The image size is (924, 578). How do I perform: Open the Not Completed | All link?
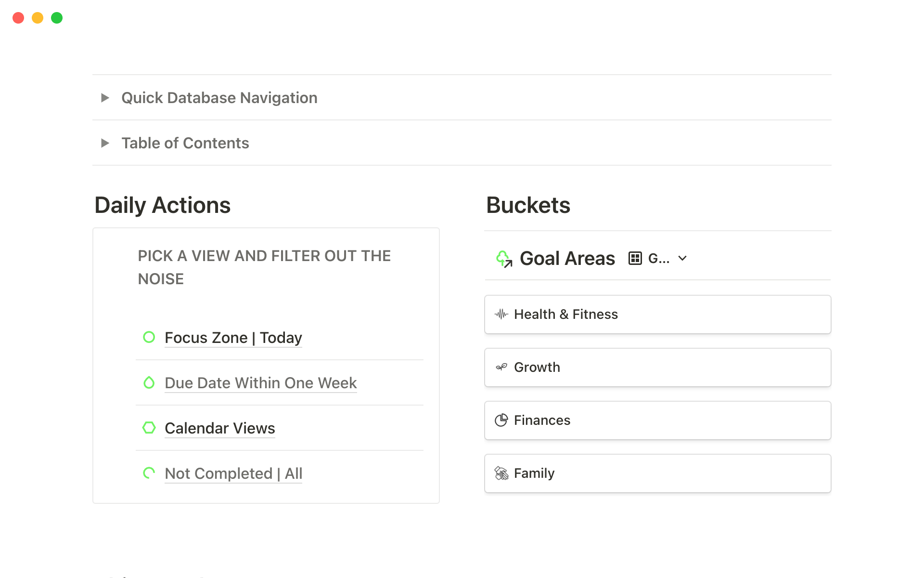coord(233,473)
